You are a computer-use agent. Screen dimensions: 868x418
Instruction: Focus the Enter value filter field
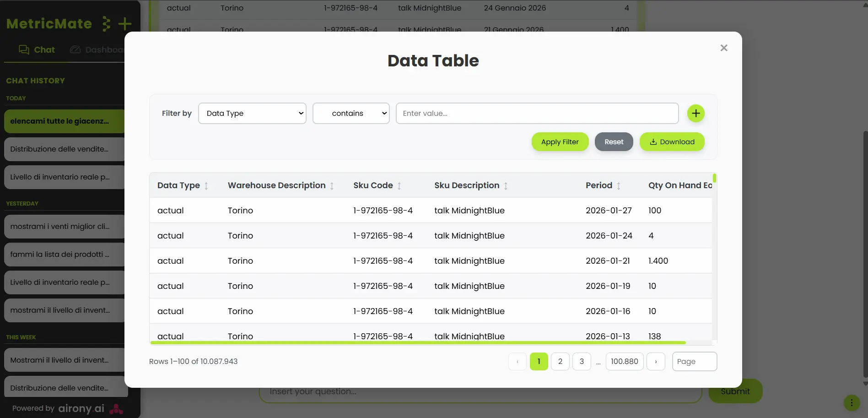537,113
